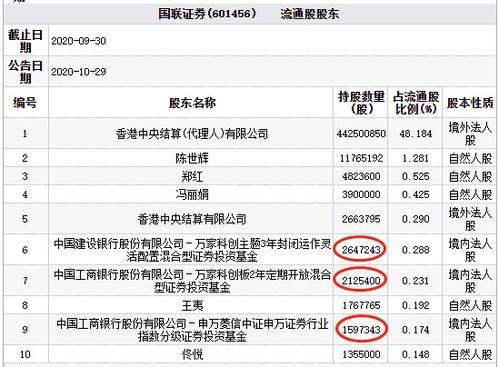Select the 截止日期 value 2020-09-30
The height and width of the screenshot is (367, 499).
tap(79, 41)
